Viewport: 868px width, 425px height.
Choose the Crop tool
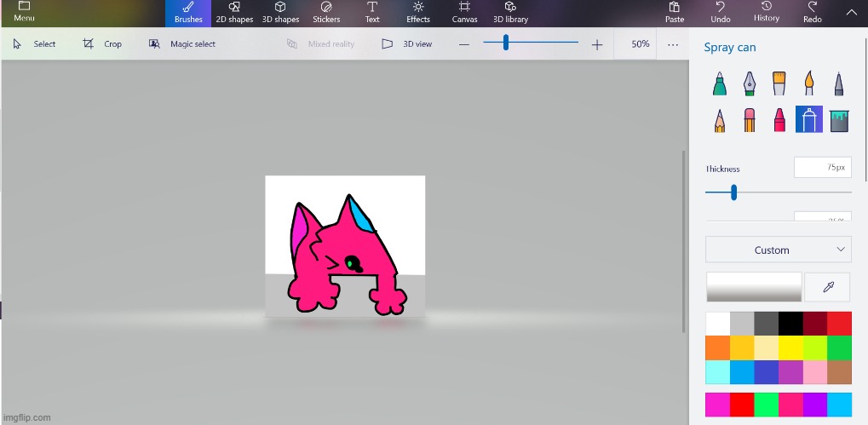tap(102, 43)
